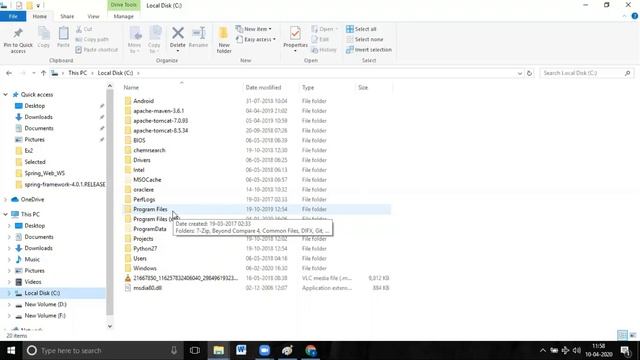Switch to the Manage ribbon tab

point(124,16)
